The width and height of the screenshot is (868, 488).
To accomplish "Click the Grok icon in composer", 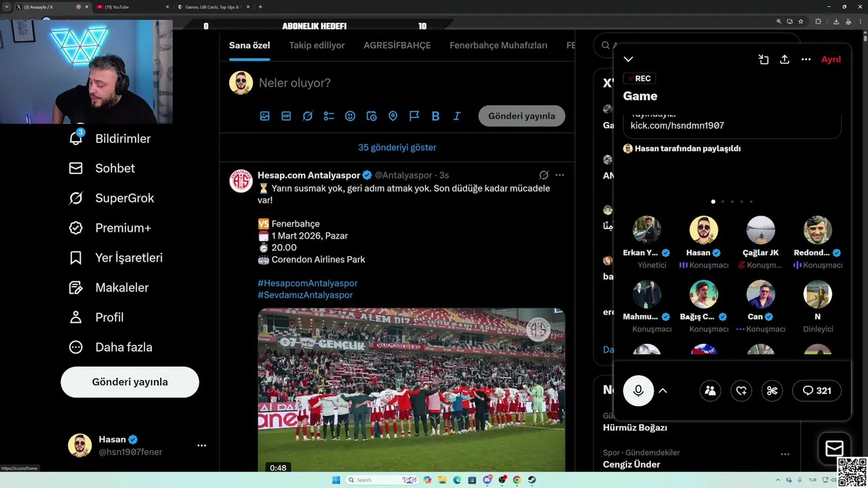I will pyautogui.click(x=307, y=116).
